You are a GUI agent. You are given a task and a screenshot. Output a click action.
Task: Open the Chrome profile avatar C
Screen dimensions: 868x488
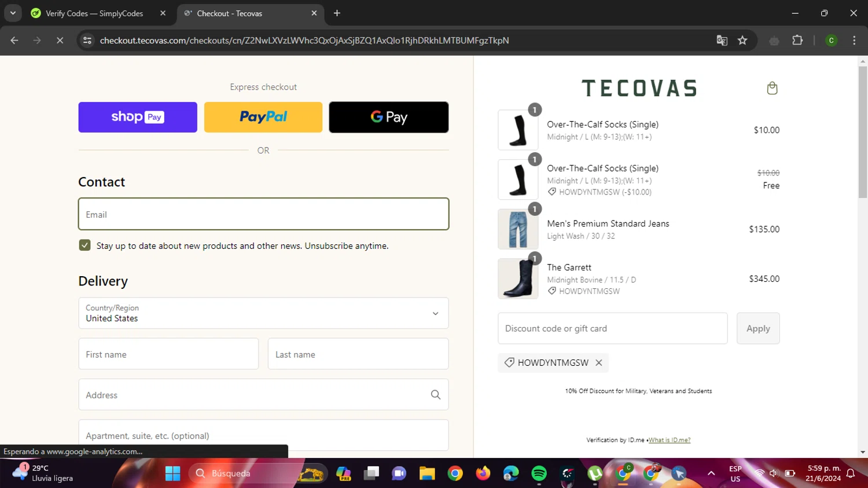832,41
